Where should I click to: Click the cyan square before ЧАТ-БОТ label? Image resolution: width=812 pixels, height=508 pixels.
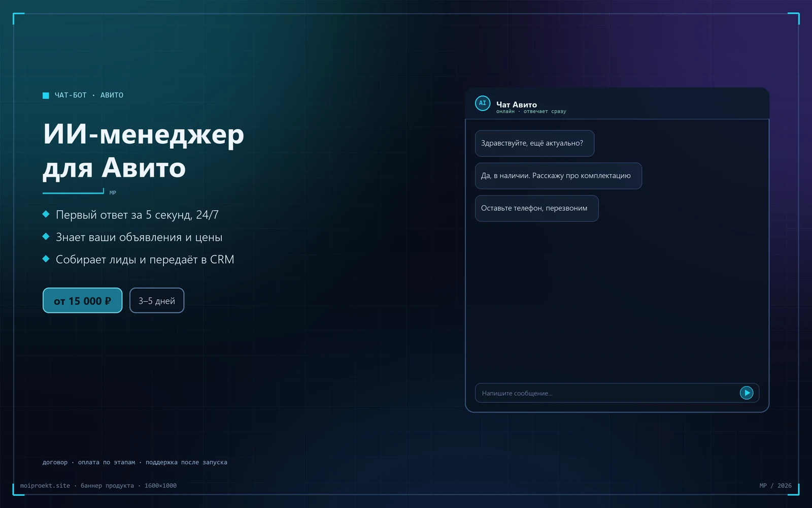pos(46,96)
